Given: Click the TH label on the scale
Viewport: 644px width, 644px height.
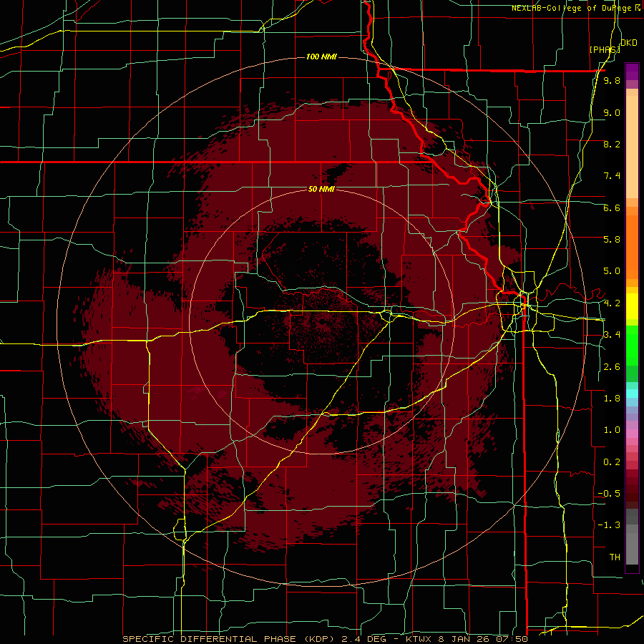Looking at the screenshot, I should tap(615, 557).
